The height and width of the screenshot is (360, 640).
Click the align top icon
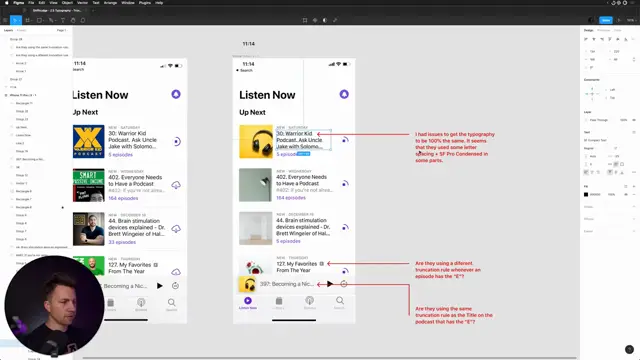tap(610, 39)
